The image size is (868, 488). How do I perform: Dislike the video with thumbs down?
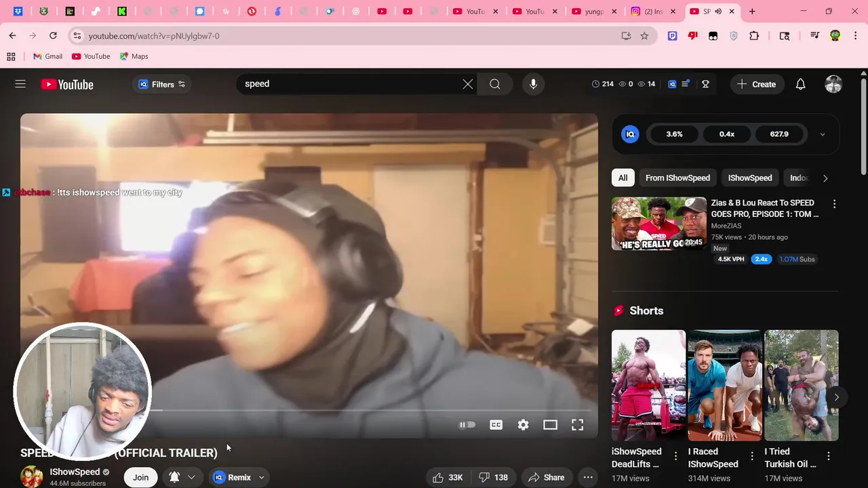tap(494, 477)
